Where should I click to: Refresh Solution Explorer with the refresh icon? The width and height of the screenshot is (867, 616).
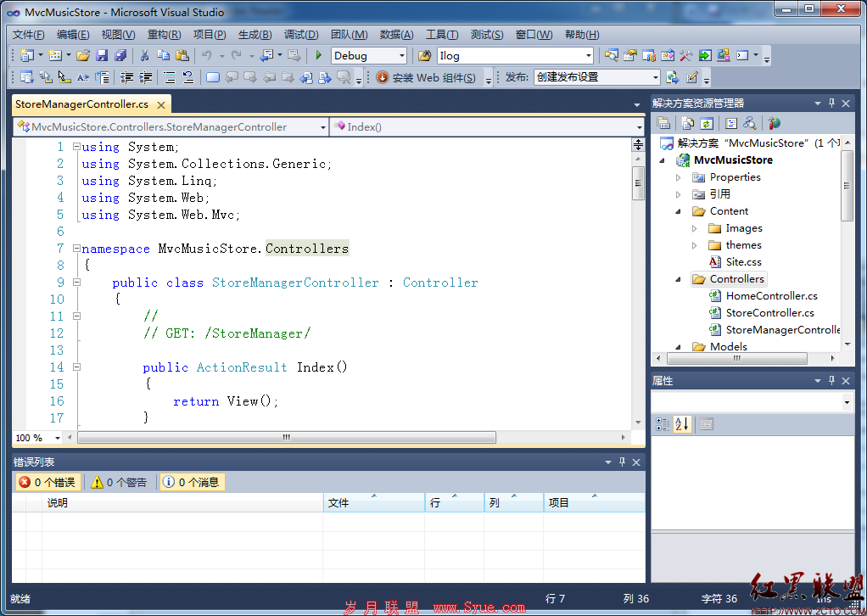tap(707, 123)
